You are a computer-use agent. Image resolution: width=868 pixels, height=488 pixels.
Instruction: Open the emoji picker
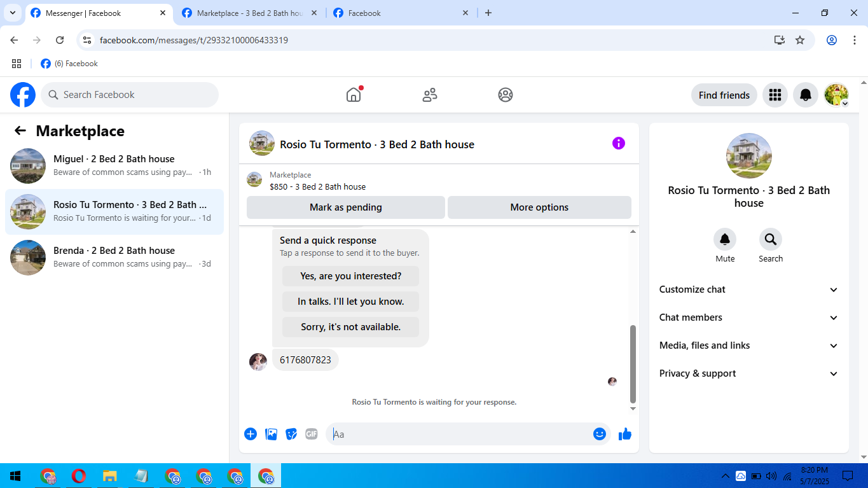[x=600, y=434]
